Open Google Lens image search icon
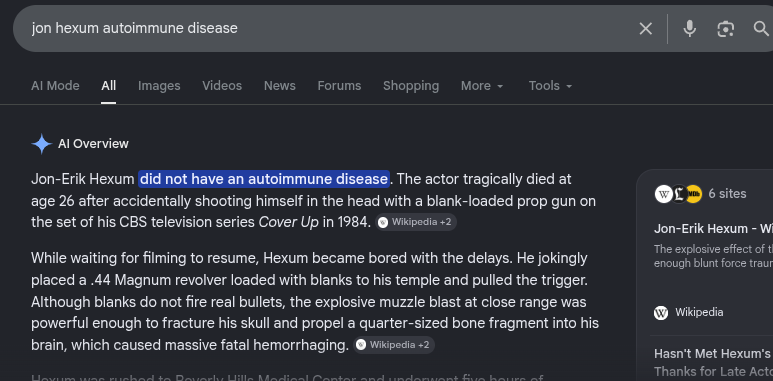The height and width of the screenshot is (381, 773). [x=725, y=29]
